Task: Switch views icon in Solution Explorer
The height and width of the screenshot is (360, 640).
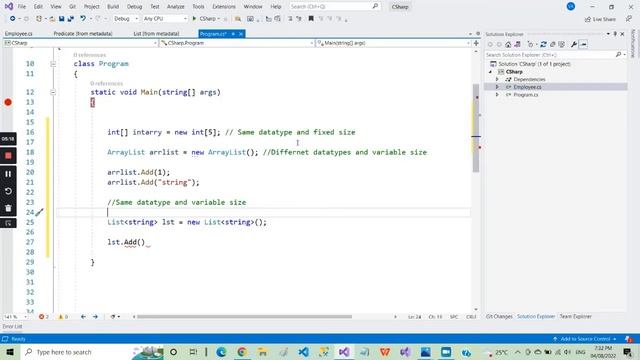Action: click(x=517, y=44)
